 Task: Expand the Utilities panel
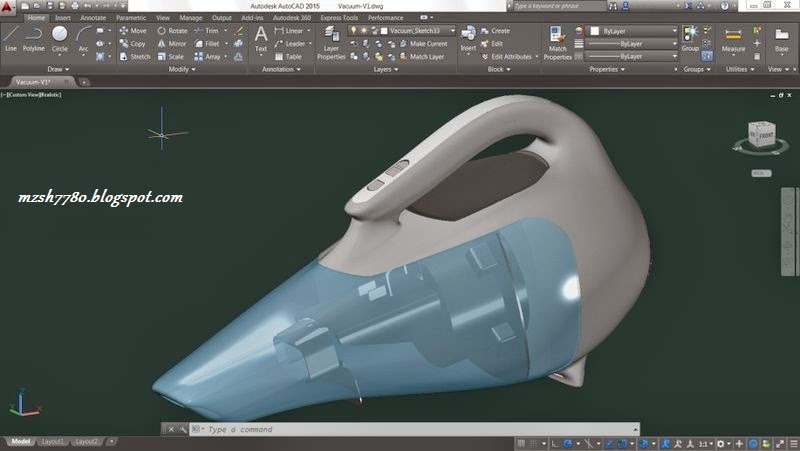740,69
